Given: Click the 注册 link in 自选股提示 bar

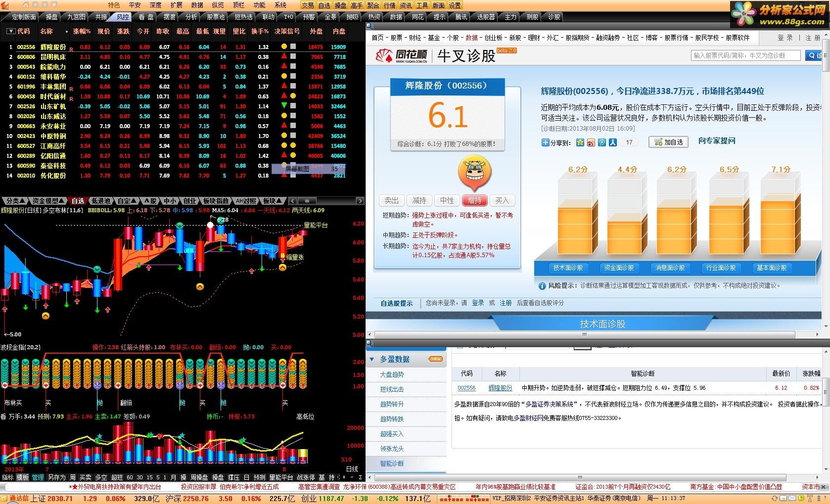Looking at the screenshot, I should (506, 303).
